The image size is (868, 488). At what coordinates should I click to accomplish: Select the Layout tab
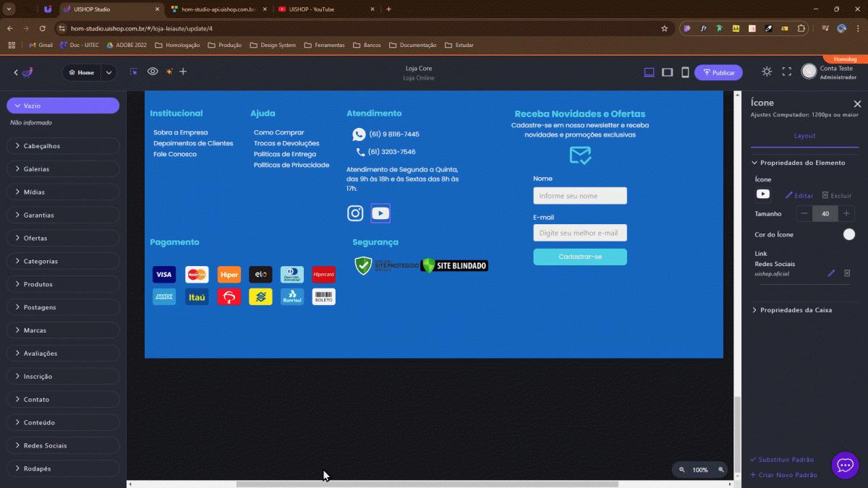[x=804, y=136]
